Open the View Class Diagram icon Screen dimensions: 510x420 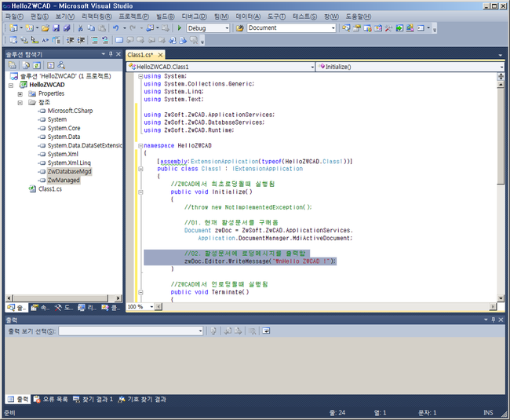click(x=61, y=65)
